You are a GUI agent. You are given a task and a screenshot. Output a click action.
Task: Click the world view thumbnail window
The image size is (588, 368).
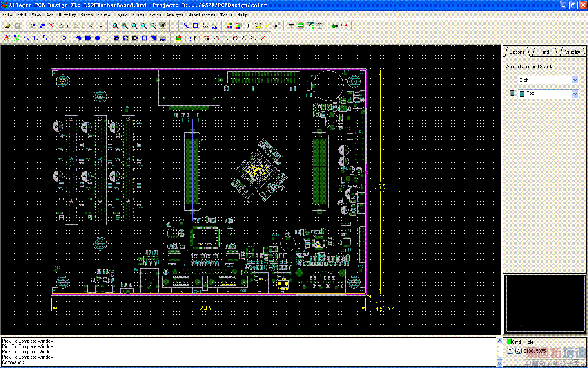546,303
